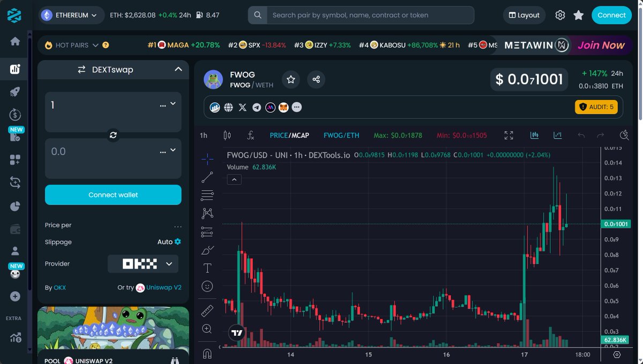Open the pie chart icon in sidebar
The height and width of the screenshot is (364, 643).
[15, 206]
